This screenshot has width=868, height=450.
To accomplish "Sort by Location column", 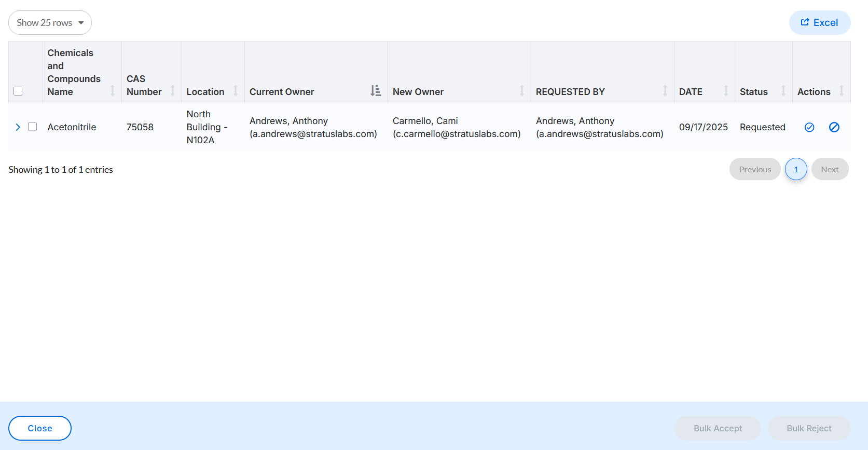I will click(213, 72).
